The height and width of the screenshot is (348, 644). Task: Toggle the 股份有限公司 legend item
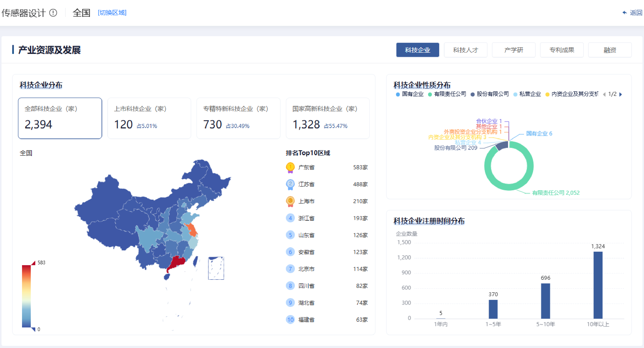pyautogui.click(x=489, y=94)
